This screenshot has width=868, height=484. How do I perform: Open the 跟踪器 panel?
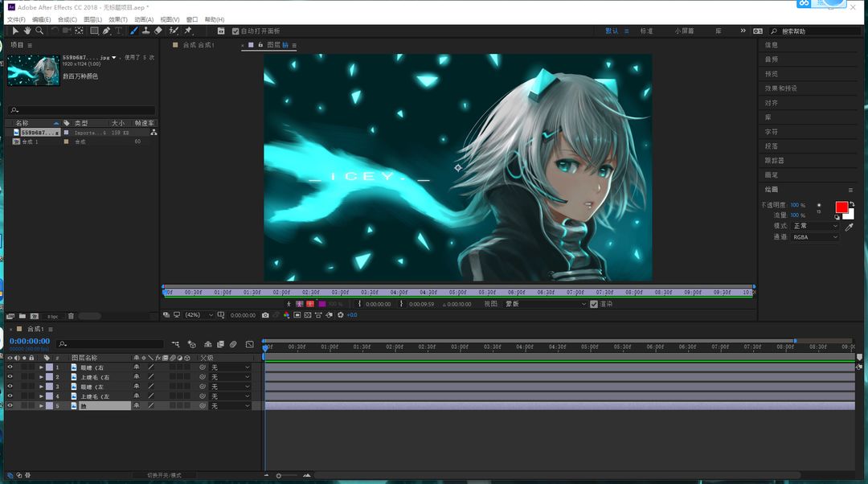pyautogui.click(x=775, y=161)
